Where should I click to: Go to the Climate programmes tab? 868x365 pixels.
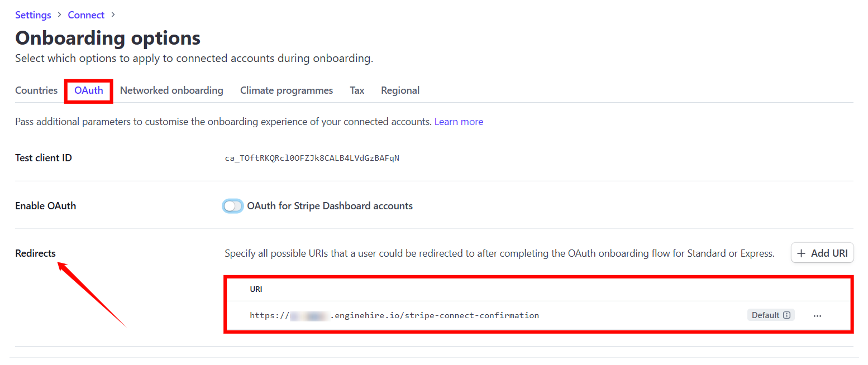point(287,90)
